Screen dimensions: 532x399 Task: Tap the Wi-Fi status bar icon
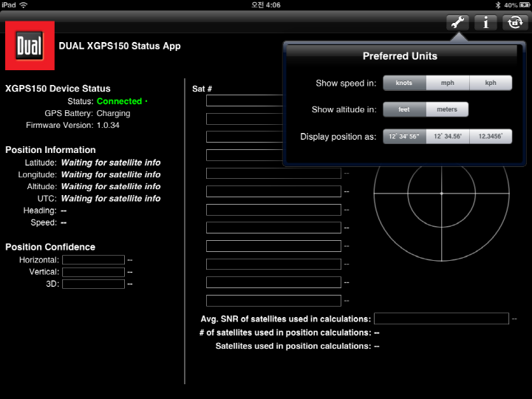(x=24, y=4)
